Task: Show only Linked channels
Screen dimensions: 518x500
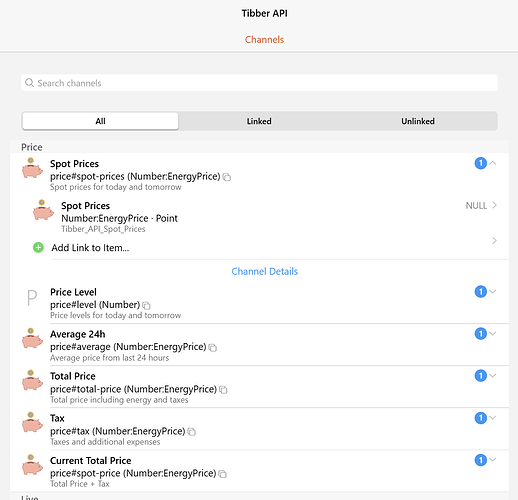Action: coord(259,121)
